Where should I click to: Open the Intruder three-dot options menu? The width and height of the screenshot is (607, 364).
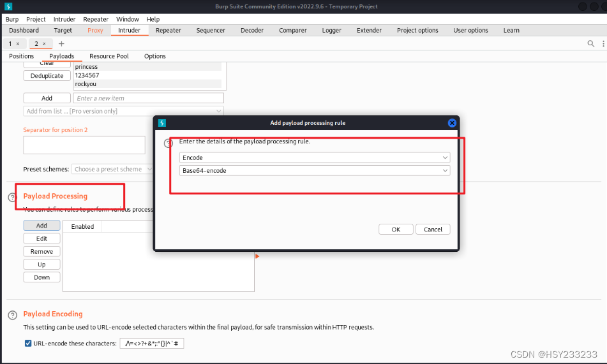tap(603, 44)
